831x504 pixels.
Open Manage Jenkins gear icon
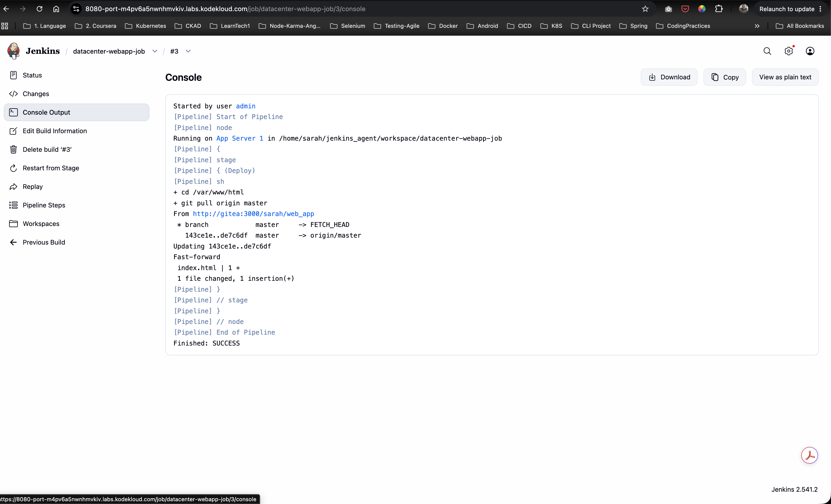coord(789,51)
